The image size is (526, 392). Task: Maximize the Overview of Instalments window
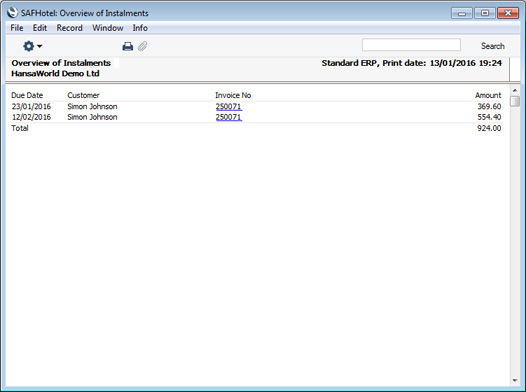tap(485, 13)
